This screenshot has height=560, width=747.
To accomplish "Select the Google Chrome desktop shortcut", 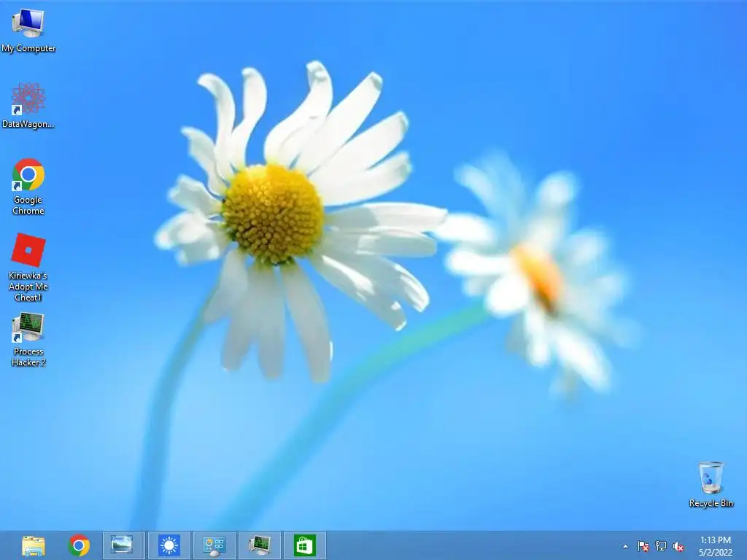I will tap(28, 187).
